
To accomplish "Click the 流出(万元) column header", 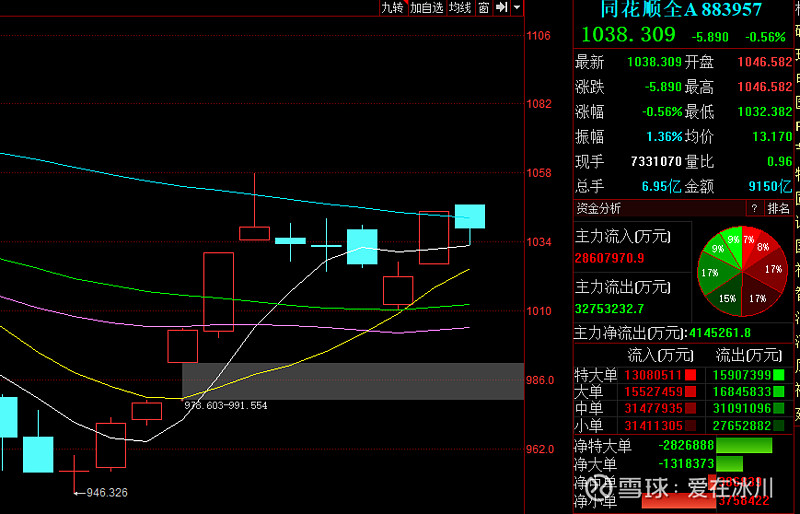I will [x=748, y=355].
